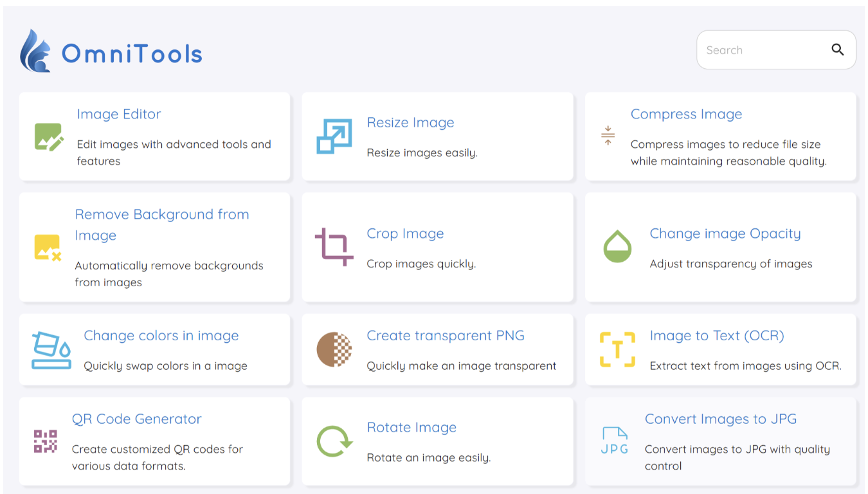Open the Image Editor title link

point(119,114)
